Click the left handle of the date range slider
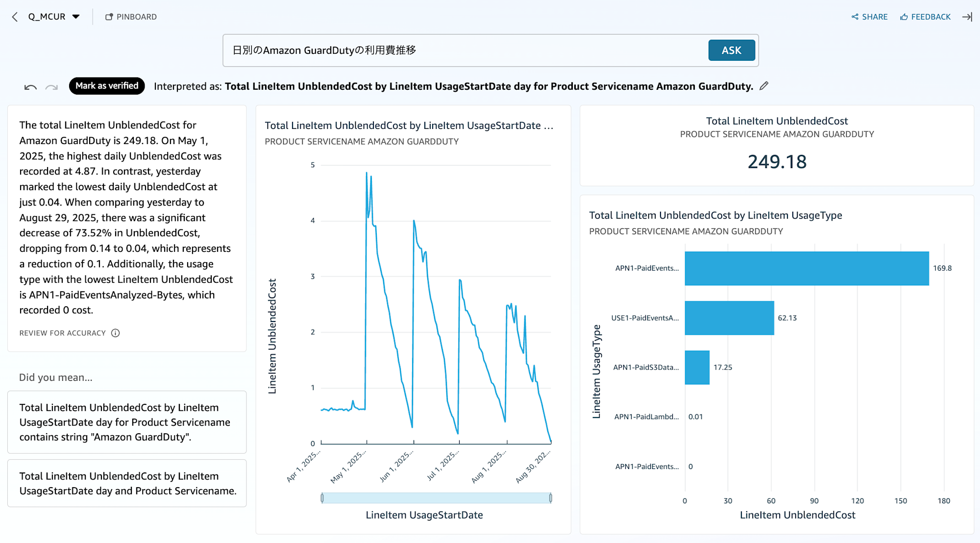 322,498
